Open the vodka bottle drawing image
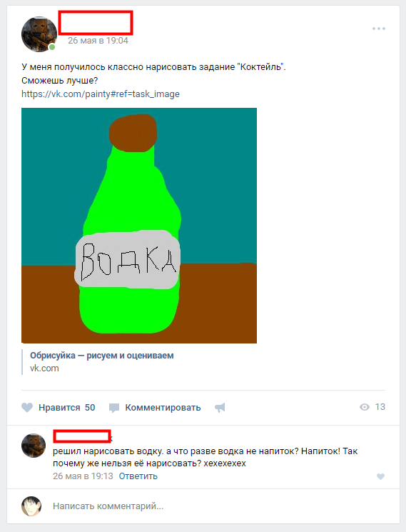The height and width of the screenshot is (532, 406). 139,226
